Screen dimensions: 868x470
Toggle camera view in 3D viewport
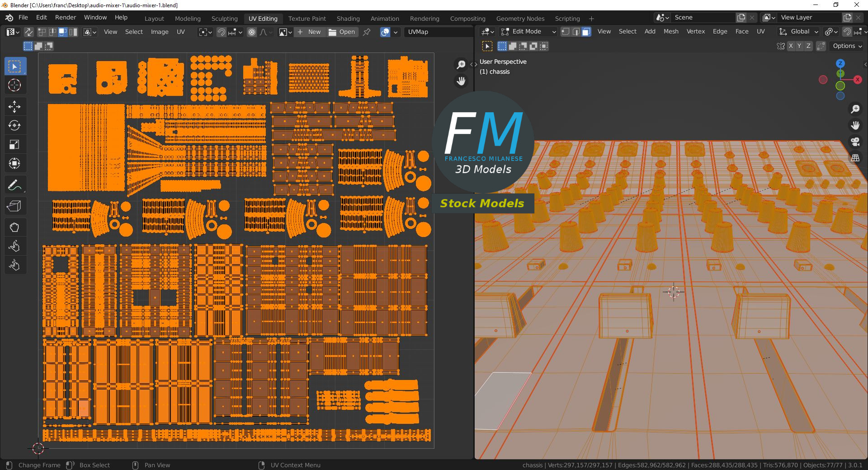[855, 142]
